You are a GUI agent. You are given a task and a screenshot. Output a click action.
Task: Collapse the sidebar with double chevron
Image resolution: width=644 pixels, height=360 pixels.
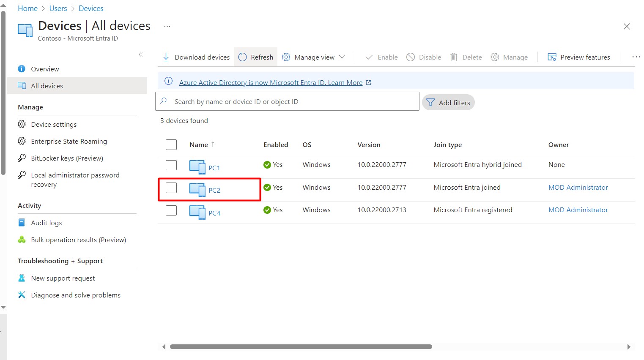tap(141, 55)
